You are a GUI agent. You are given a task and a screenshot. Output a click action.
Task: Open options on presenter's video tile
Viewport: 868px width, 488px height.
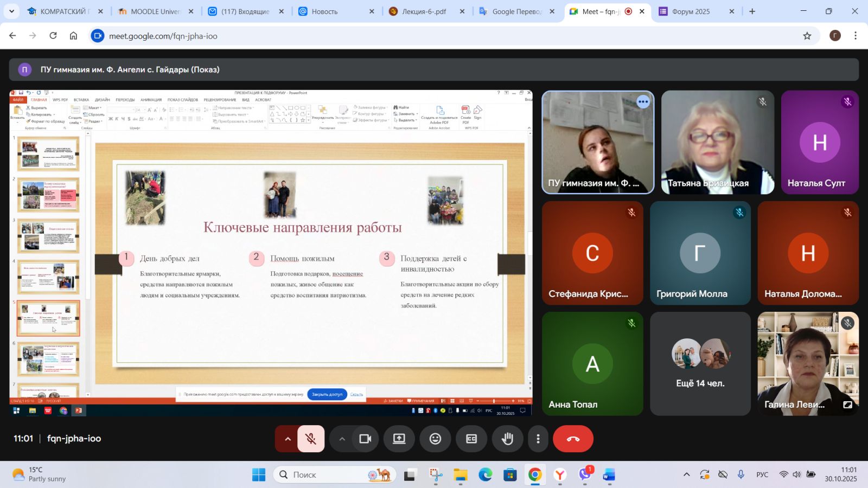[643, 102]
